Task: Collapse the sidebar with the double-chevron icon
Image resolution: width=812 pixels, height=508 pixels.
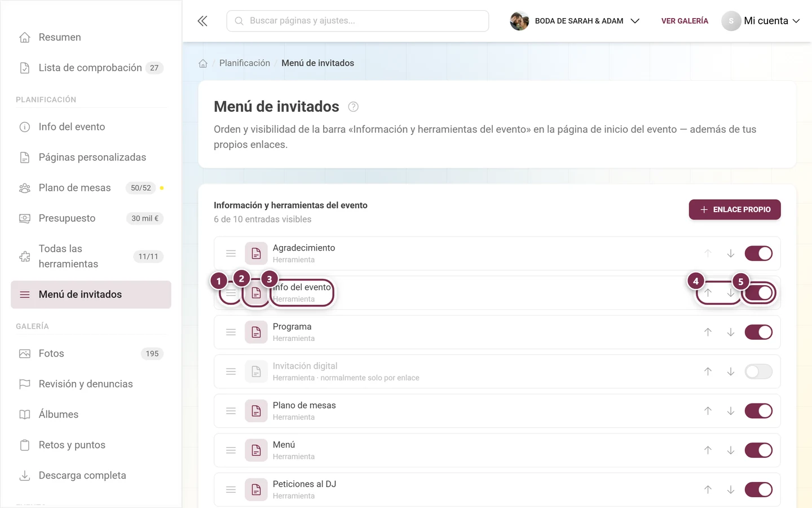Action: pyautogui.click(x=202, y=21)
